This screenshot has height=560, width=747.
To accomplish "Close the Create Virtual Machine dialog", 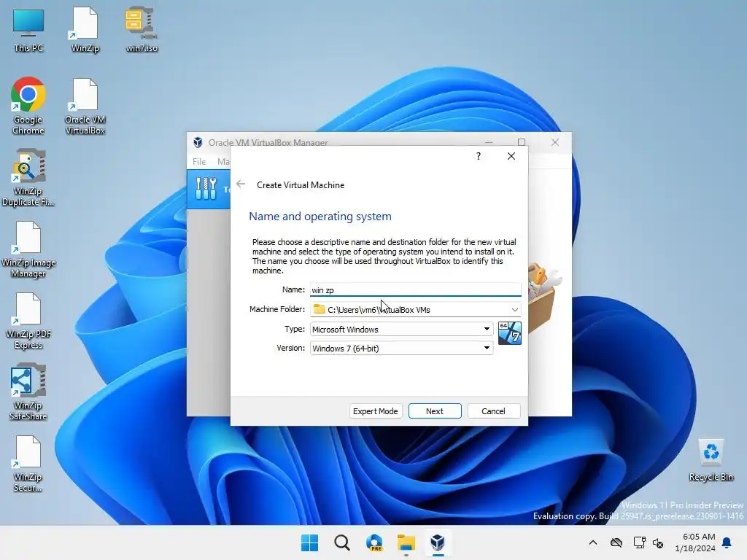I will tap(511, 156).
